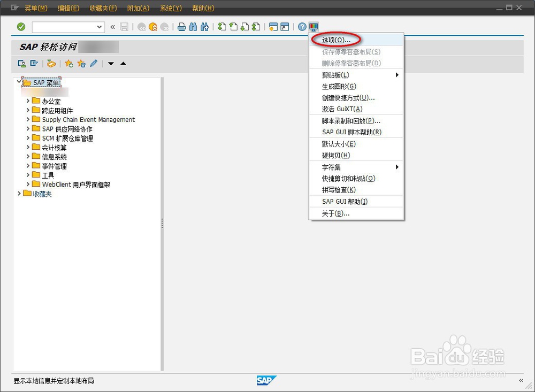This screenshot has width=535, height=392.
Task: Choose 生成图形(G) menu entry
Action: click(356, 86)
